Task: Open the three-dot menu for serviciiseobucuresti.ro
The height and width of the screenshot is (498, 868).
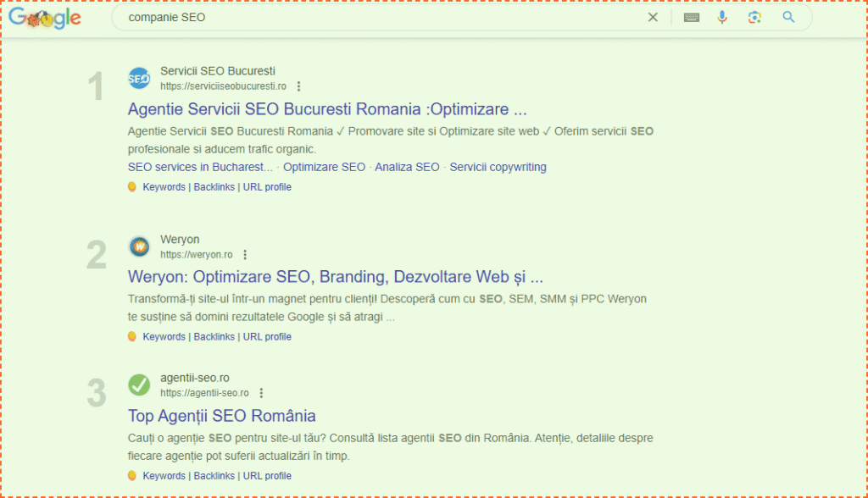Action: pyautogui.click(x=298, y=86)
